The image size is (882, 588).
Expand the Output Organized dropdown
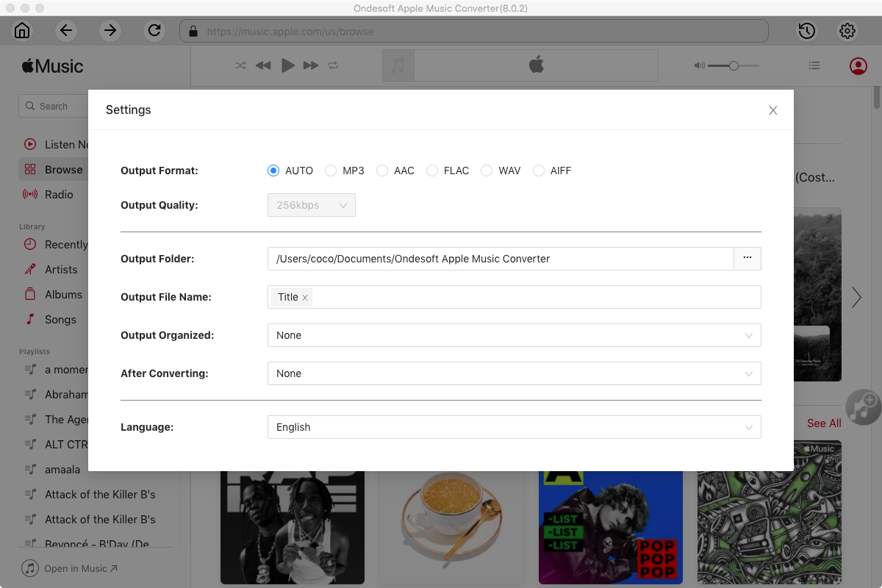click(x=514, y=335)
